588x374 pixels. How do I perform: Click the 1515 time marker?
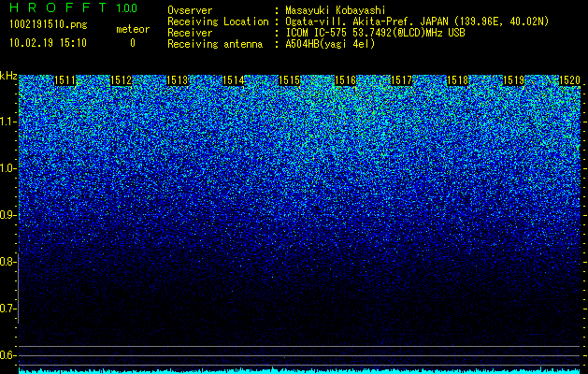[x=289, y=80]
